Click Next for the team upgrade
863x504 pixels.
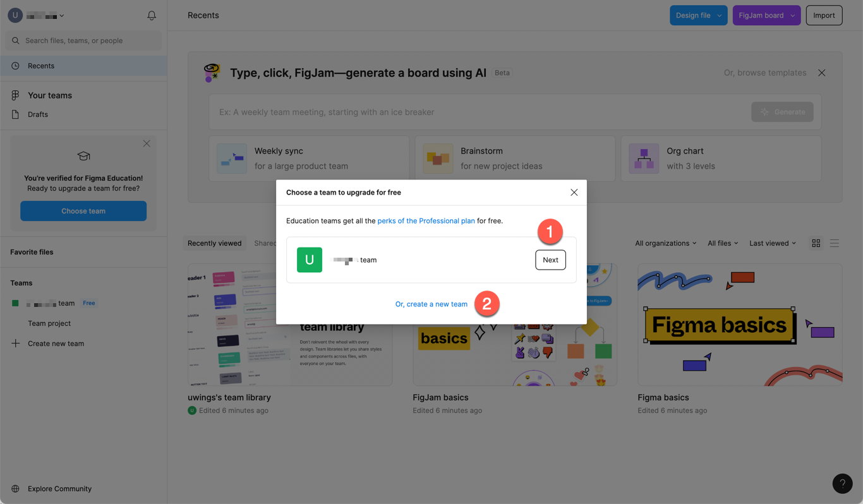[x=550, y=260]
